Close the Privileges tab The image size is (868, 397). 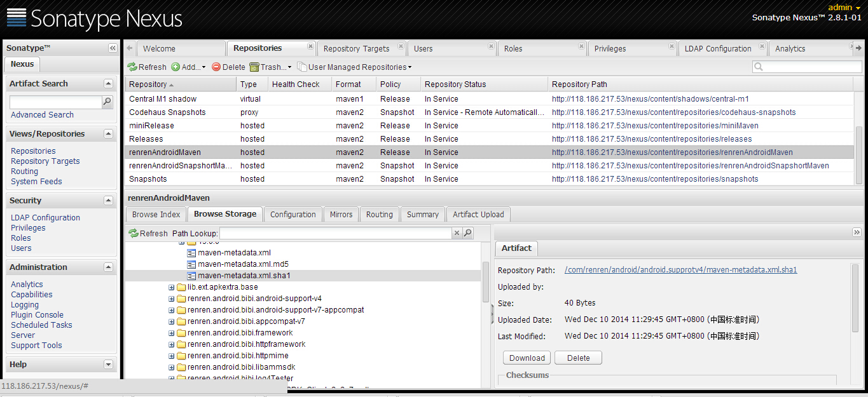(672, 46)
